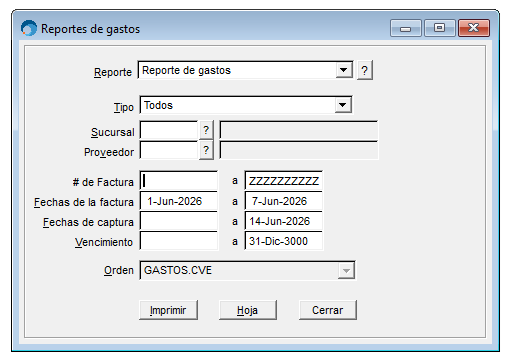Viewport: 511px width, 363px height.
Task: Click the Vencimiento label
Action: (x=104, y=242)
